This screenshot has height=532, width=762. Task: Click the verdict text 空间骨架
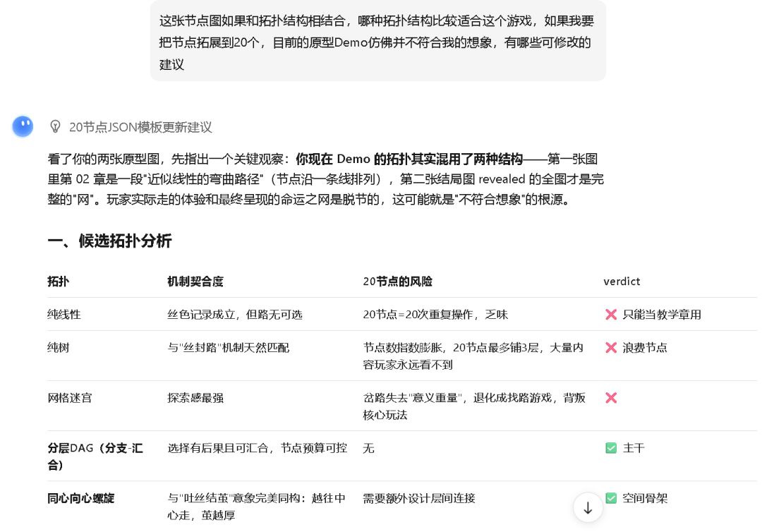(x=645, y=498)
